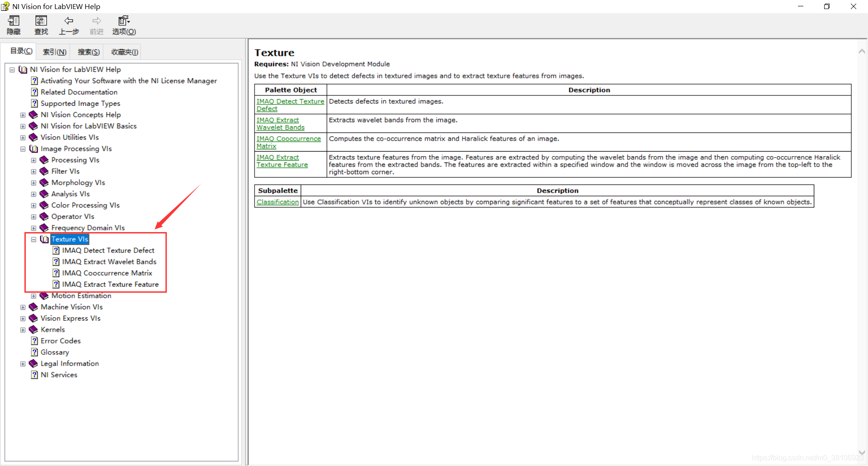Select NI Vision for LabVIEW Basics in tree
This screenshot has width=868, height=466.
[89, 126]
